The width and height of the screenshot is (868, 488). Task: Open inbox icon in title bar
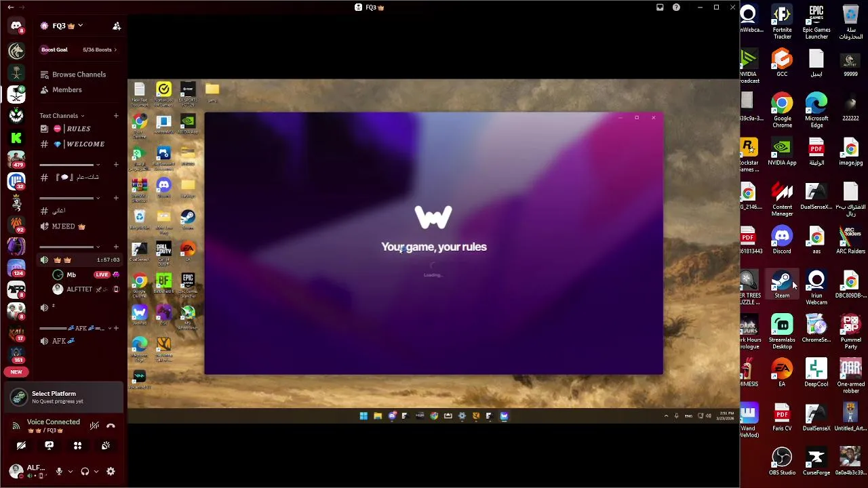[660, 7]
